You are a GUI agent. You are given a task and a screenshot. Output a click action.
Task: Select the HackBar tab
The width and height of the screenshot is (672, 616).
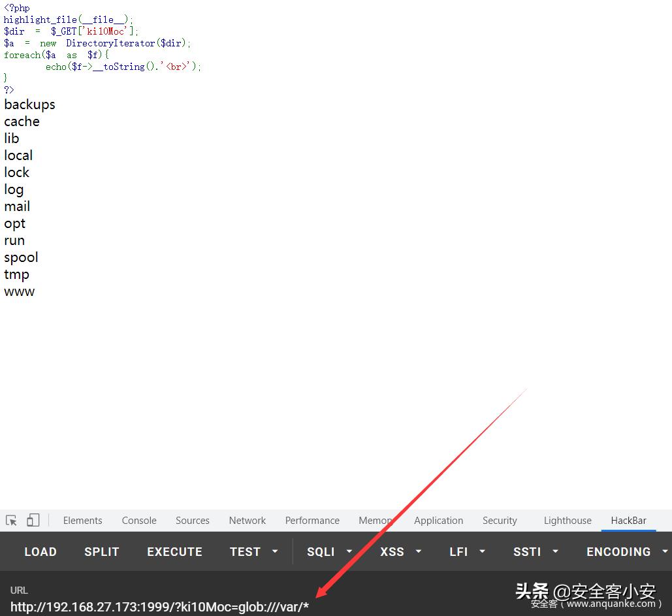pyautogui.click(x=628, y=521)
